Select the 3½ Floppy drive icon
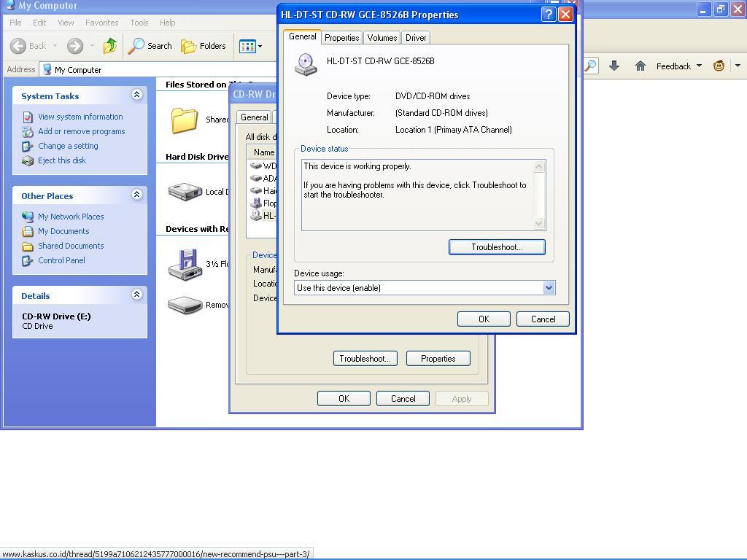This screenshot has height=560, width=747. (x=185, y=264)
